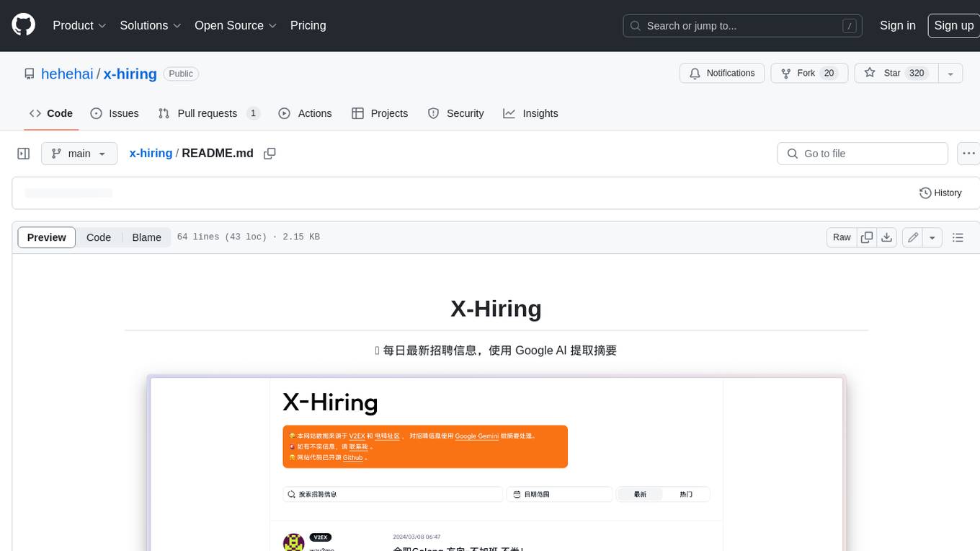
Task: Expand the Product menu
Action: click(79, 25)
